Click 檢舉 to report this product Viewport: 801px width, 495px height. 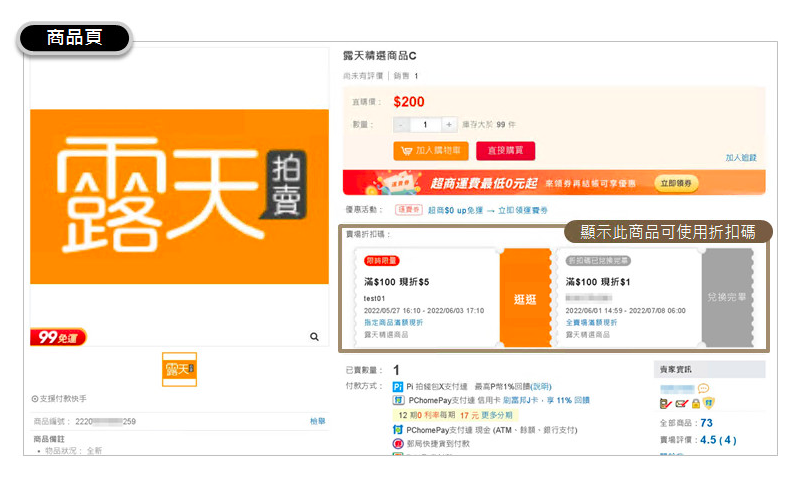pos(317,422)
